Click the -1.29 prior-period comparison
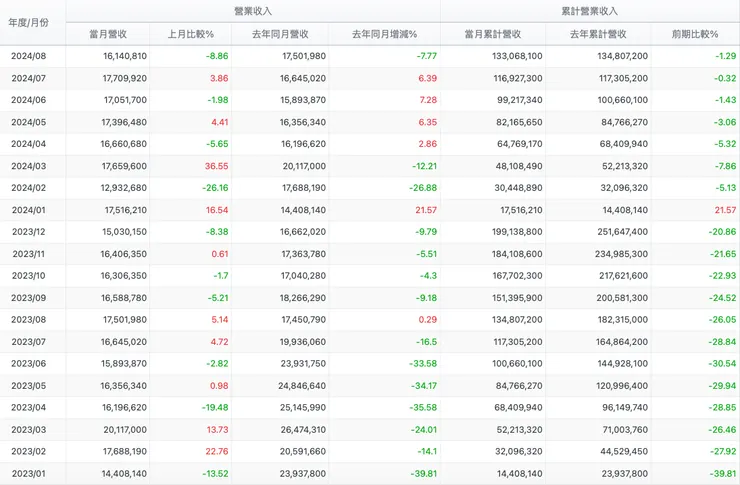The height and width of the screenshot is (485, 740). 726,56
